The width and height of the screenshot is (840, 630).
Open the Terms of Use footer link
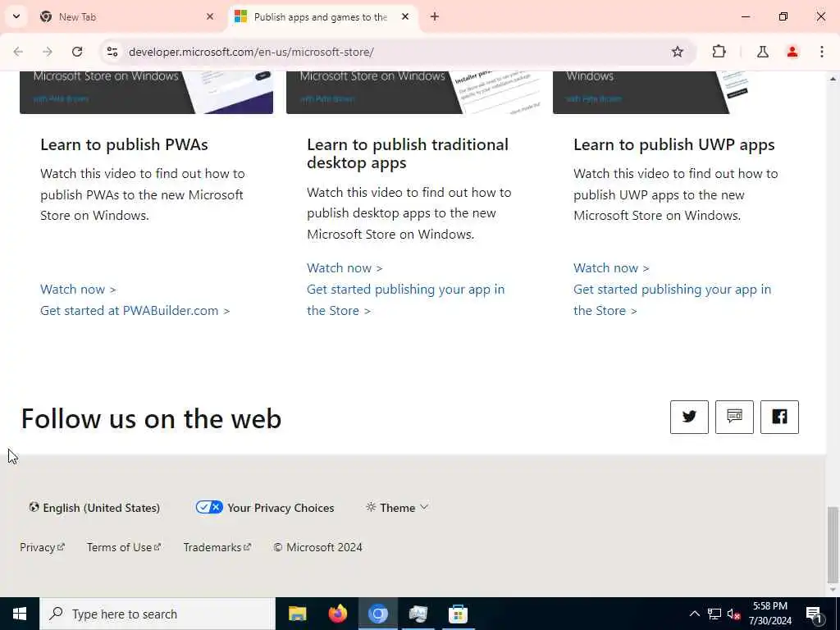click(x=124, y=547)
